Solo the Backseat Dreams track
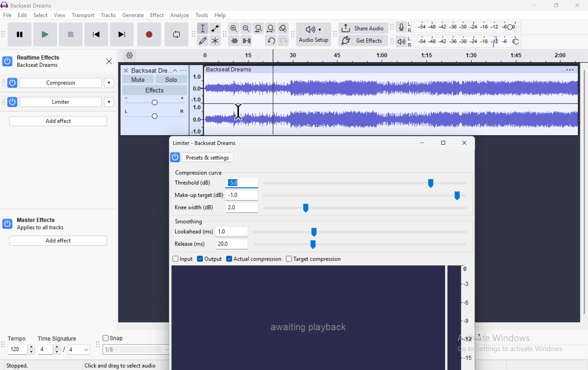The image size is (588, 370). 171,79
